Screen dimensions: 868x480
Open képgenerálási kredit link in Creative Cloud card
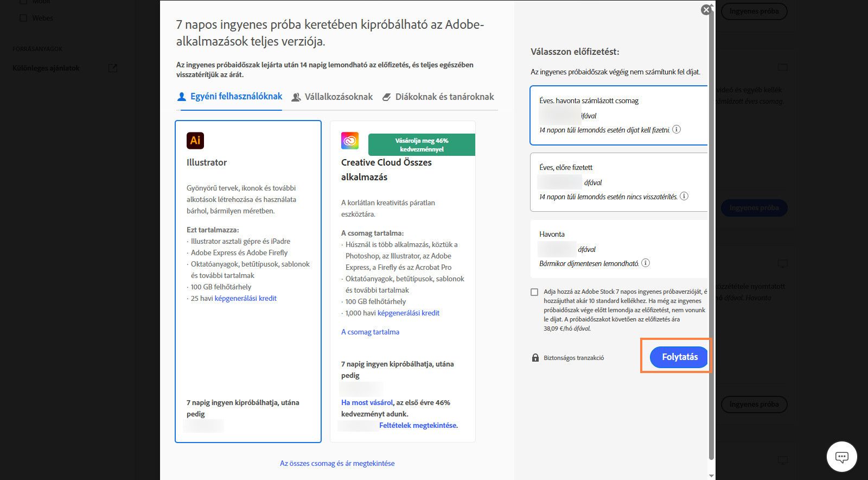[x=409, y=313]
